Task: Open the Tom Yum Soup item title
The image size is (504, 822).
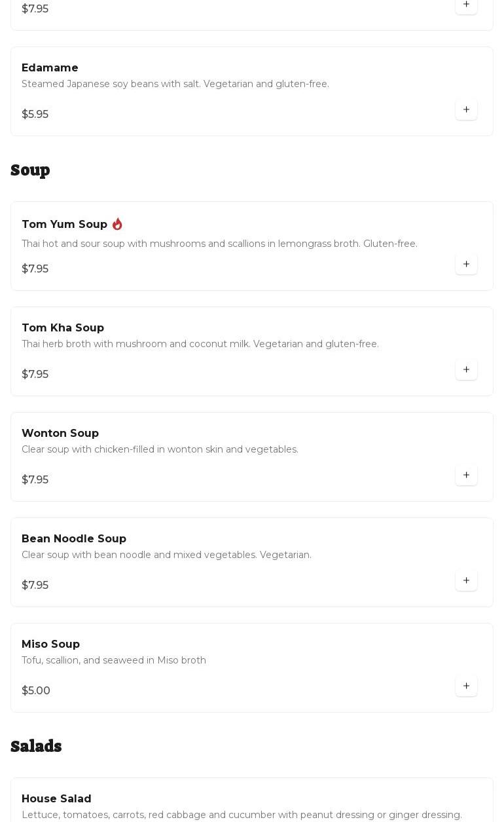Action: (x=64, y=224)
